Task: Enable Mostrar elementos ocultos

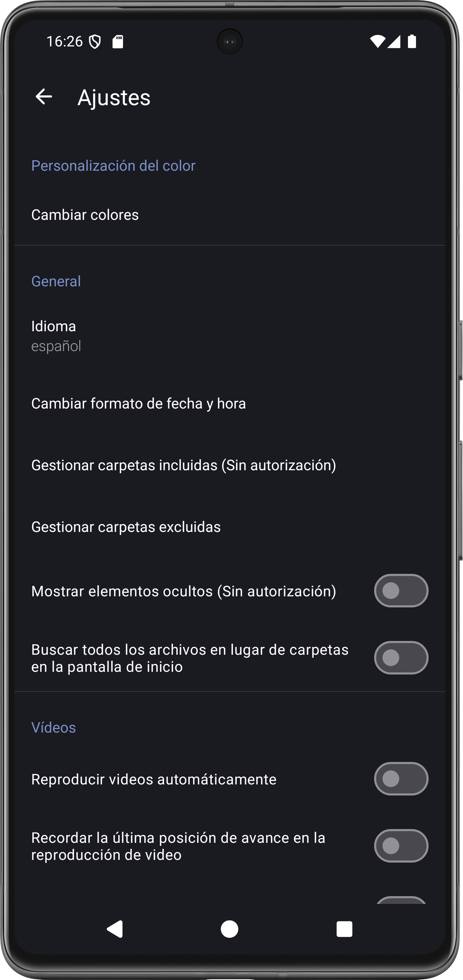Action: pyautogui.click(x=401, y=591)
